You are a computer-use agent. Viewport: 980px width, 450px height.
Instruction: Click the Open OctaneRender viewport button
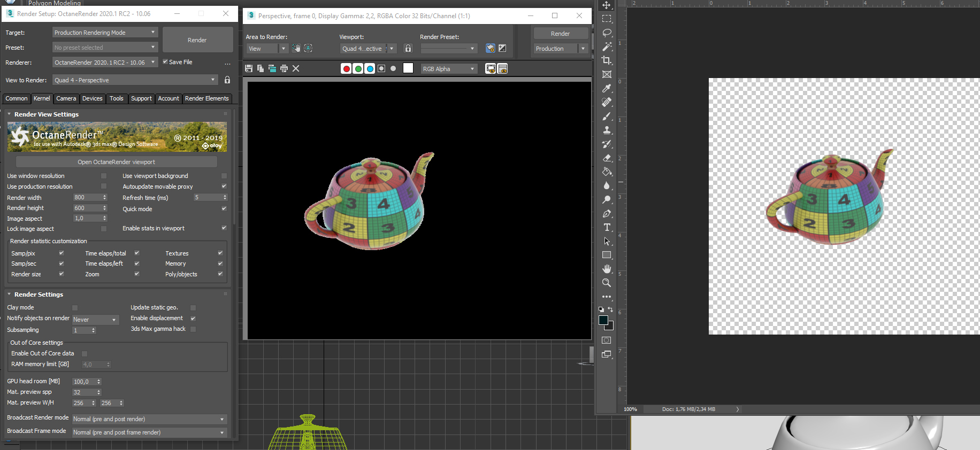click(x=116, y=162)
